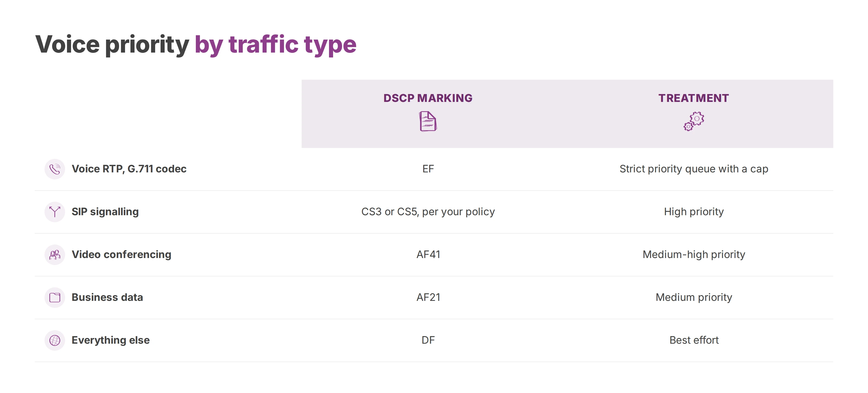This screenshot has width=868, height=393.
Task: Click the 'Medium priority' treatment cell
Action: click(694, 297)
